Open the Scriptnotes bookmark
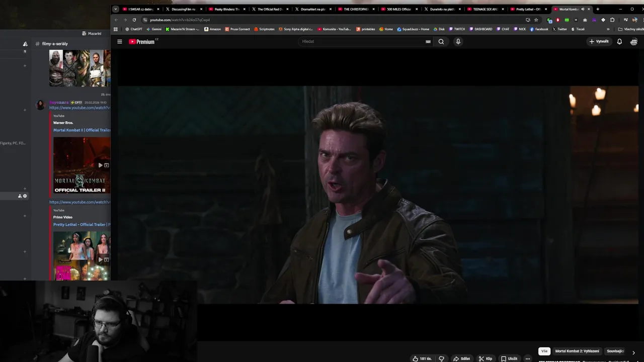The image size is (644, 362). pos(264,29)
